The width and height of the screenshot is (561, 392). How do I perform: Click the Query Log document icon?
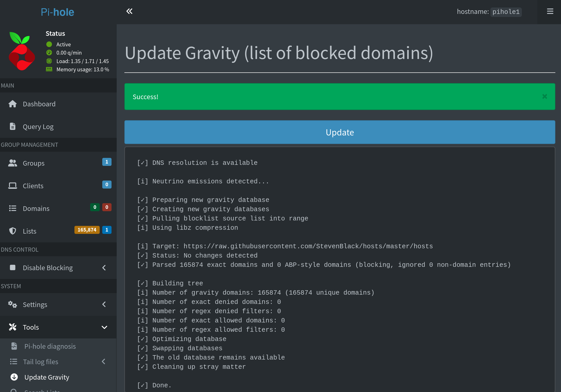pyautogui.click(x=12, y=126)
